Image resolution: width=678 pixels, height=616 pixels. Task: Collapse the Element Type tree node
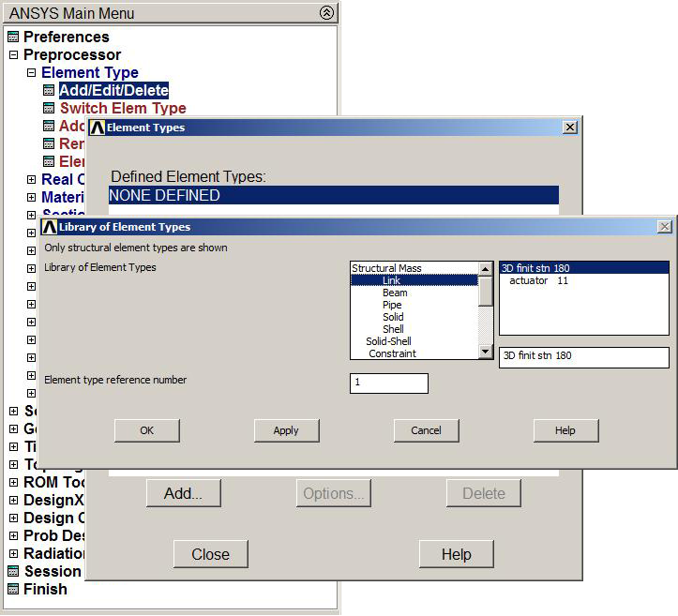click(31, 73)
